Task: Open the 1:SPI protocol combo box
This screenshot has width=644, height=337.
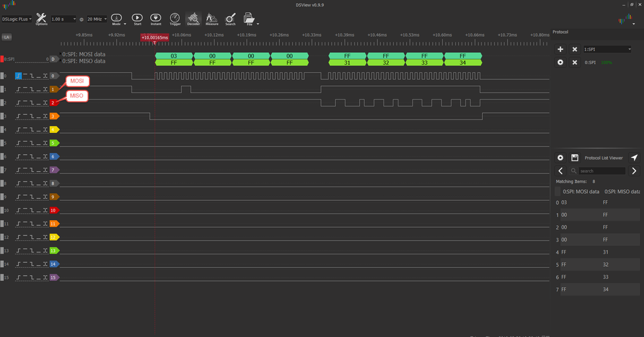Action: [x=607, y=49]
